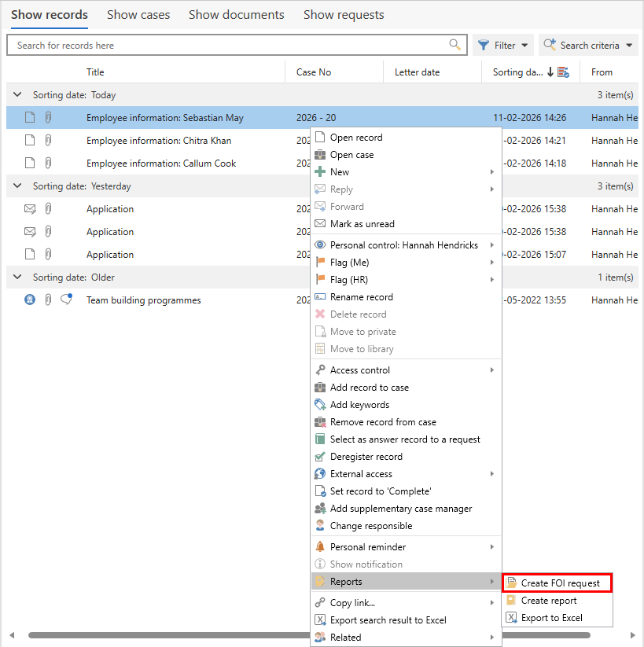Click the tag icon for Add keywords
Image resolution: width=644 pixels, height=647 pixels.
[x=320, y=404]
